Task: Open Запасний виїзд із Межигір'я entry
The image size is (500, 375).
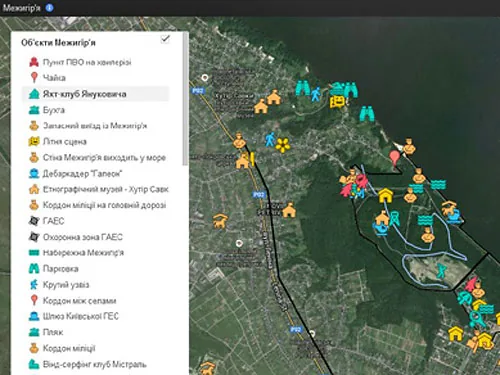Action: [x=96, y=126]
